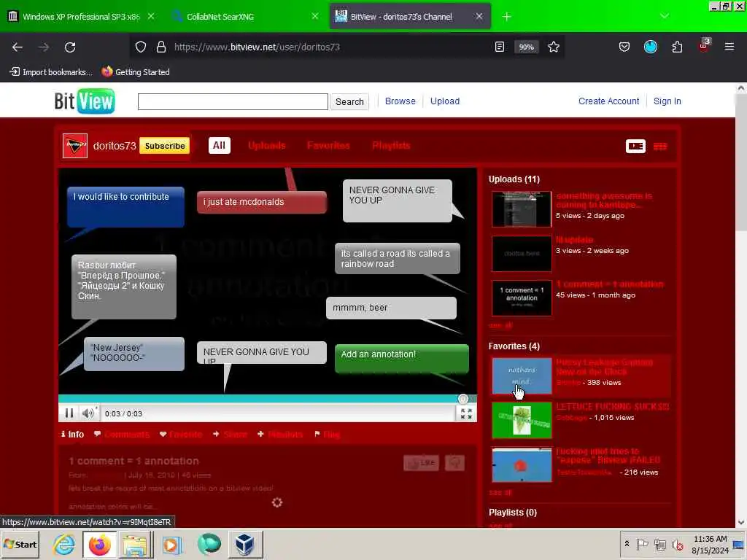Image resolution: width=747 pixels, height=560 pixels.
Task: Reload the BitView page
Action: tap(70, 47)
